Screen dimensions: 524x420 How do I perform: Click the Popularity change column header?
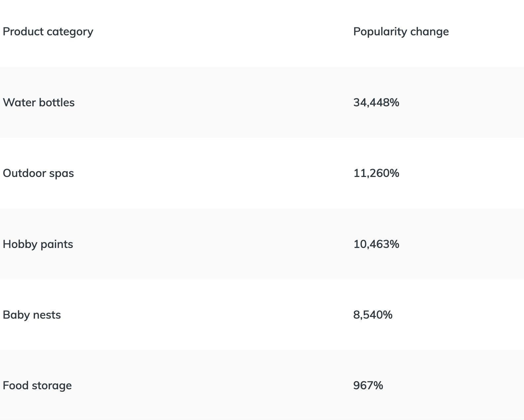401,32
